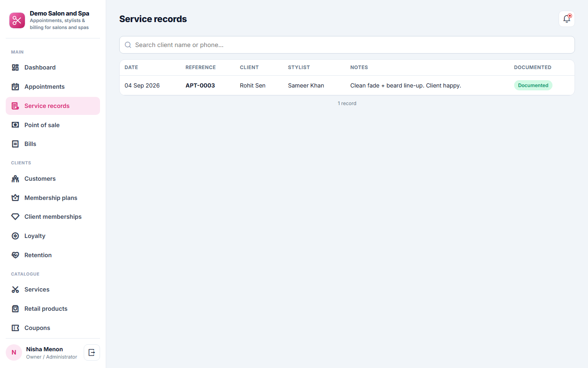
Task: Focus the client name search field
Action: pyautogui.click(x=347, y=45)
